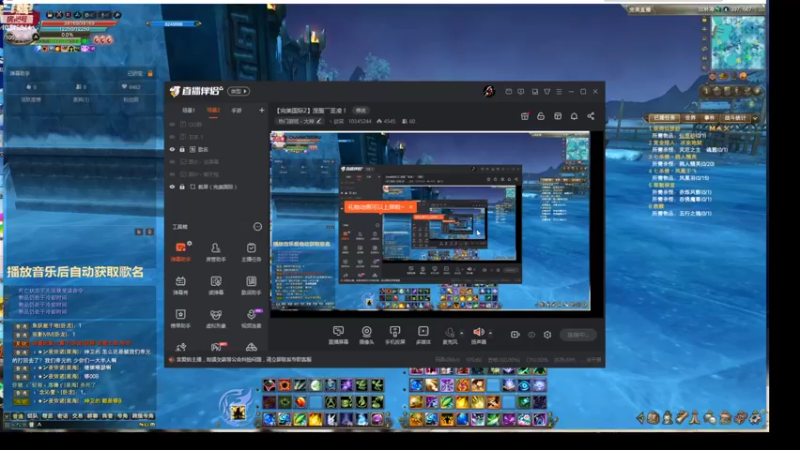Select the 战斗统计 tab in game

(x=735, y=118)
